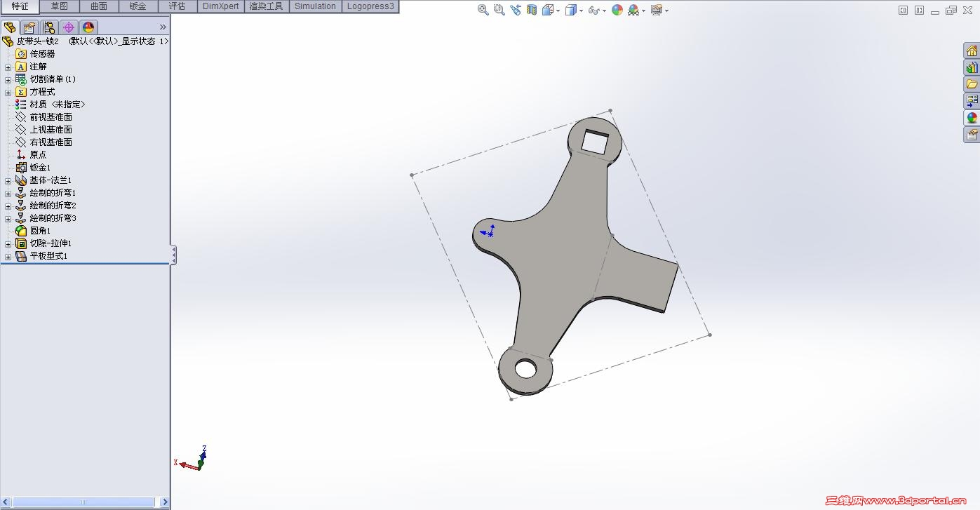Open the Appearances task pane tab

[972, 118]
